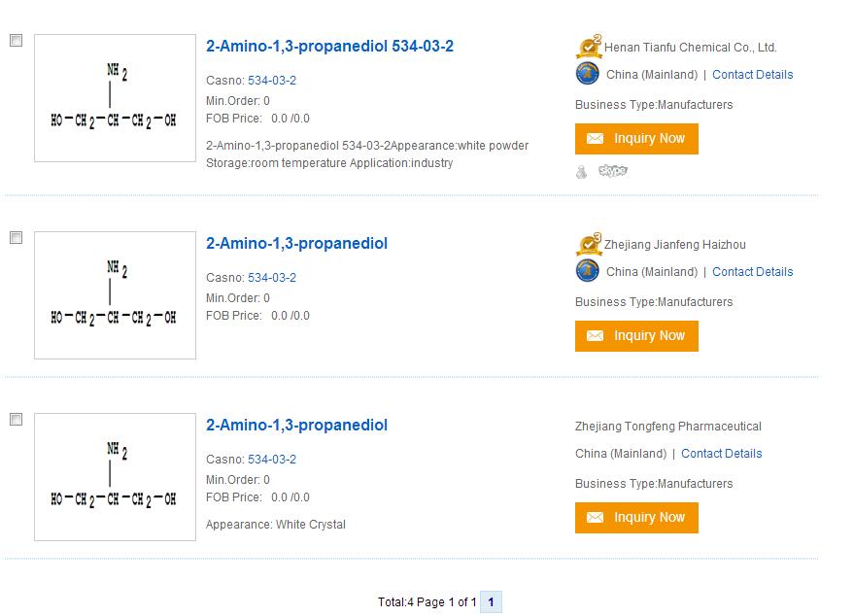
Task: Open the "2-Amino-1,3-propanediol 534-03-2" product title
Action: click(329, 46)
